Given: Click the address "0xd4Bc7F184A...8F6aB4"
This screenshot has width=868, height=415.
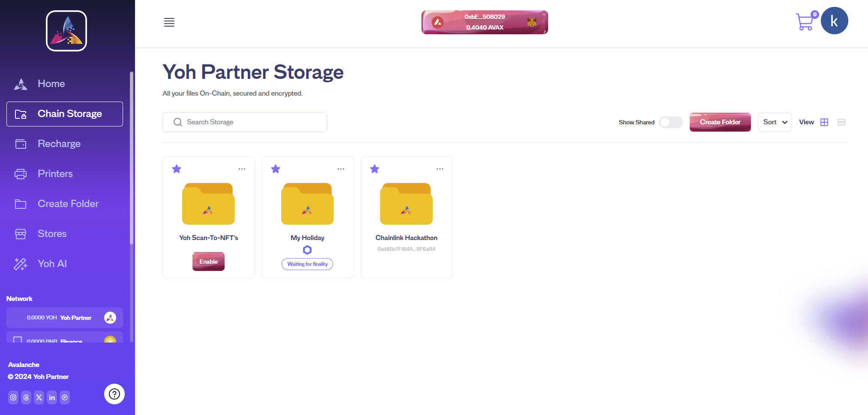Looking at the screenshot, I should [x=406, y=249].
